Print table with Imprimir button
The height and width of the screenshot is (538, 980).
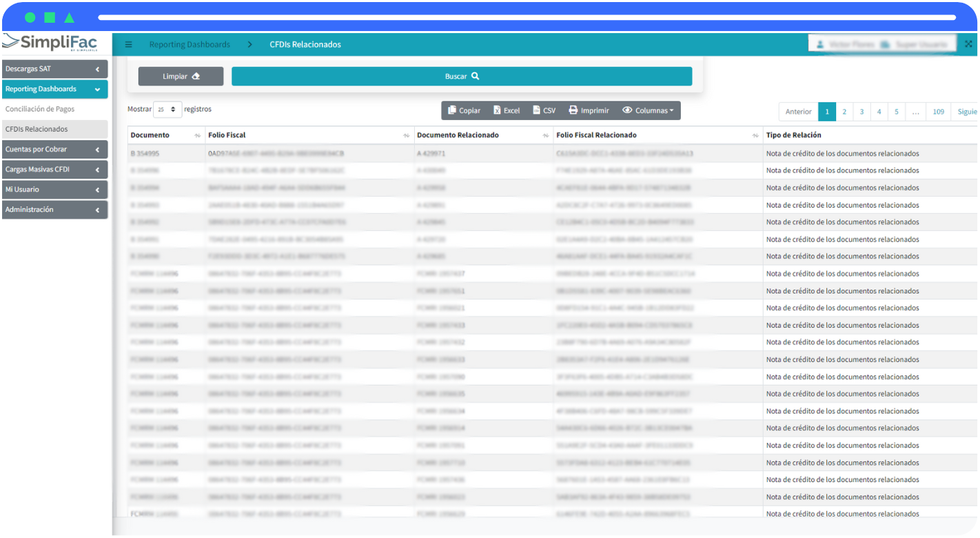click(589, 110)
